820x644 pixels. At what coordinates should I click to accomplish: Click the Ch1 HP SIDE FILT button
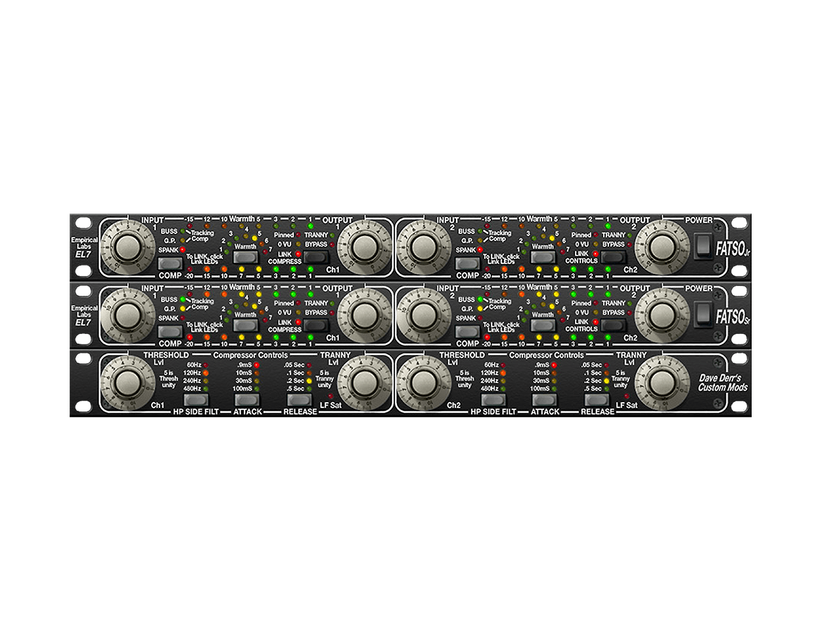click(196, 400)
